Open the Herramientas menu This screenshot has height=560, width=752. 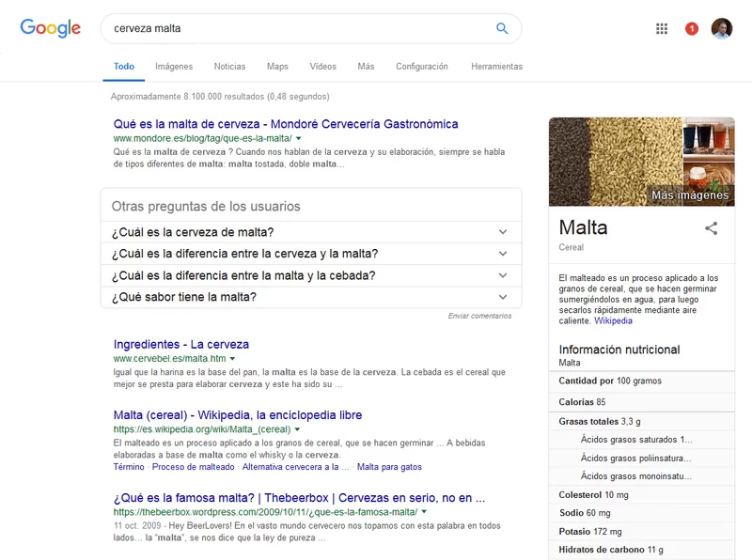pyautogui.click(x=497, y=66)
